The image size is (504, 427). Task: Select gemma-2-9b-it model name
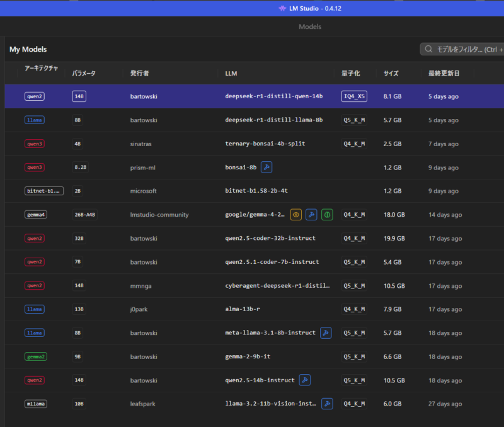[248, 356]
